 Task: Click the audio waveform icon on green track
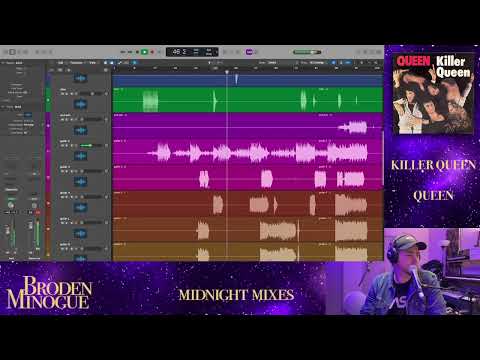pyautogui.click(x=80, y=104)
